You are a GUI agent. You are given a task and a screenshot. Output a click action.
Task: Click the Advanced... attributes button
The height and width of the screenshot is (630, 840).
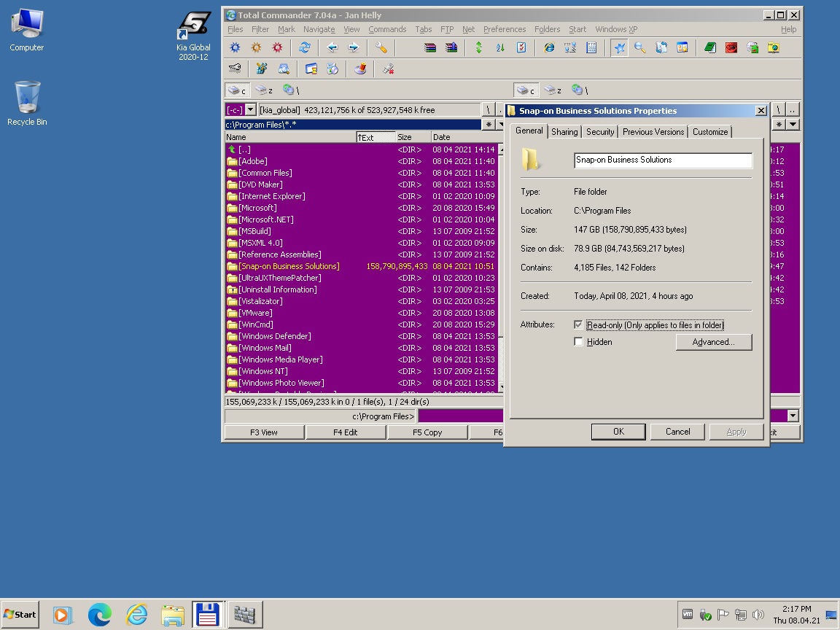point(714,342)
